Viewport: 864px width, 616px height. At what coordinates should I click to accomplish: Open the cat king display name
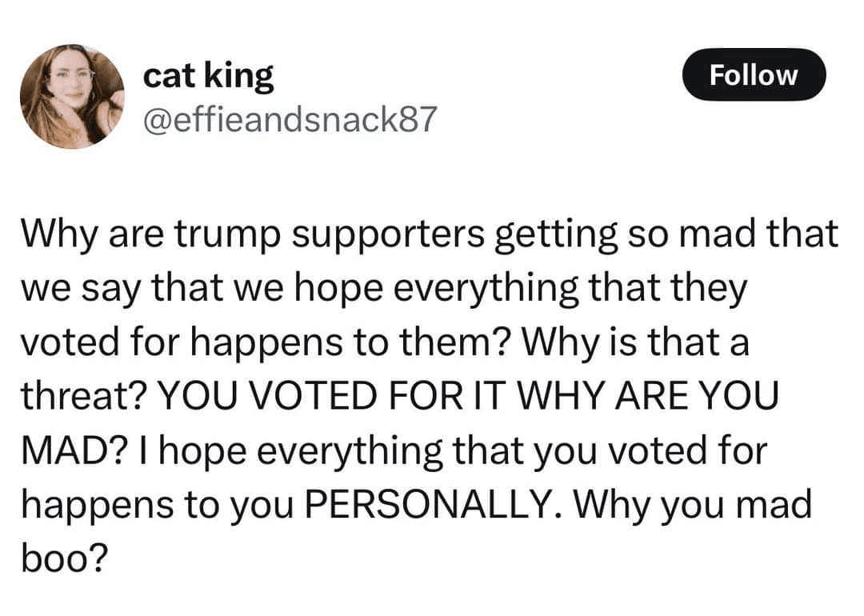pos(208,75)
